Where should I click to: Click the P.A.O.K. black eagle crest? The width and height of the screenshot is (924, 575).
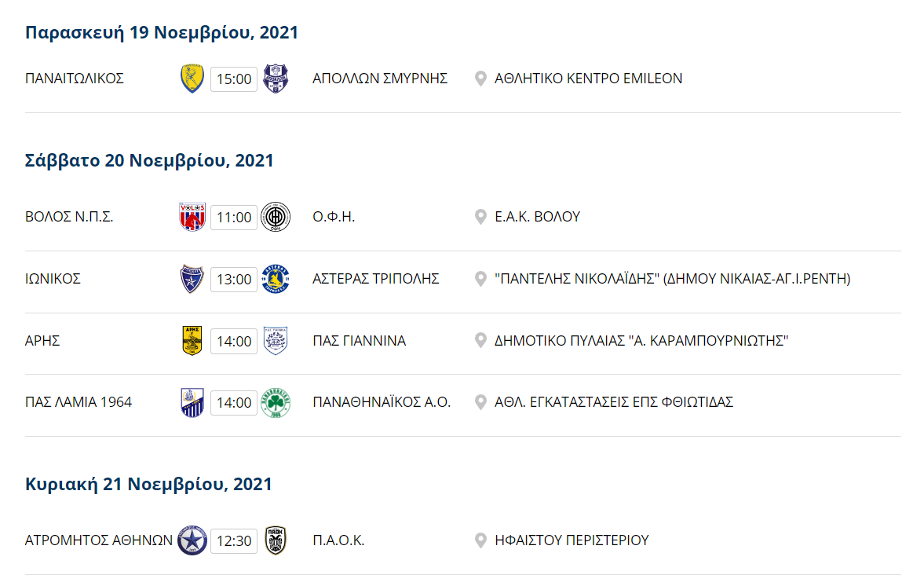[x=276, y=540]
